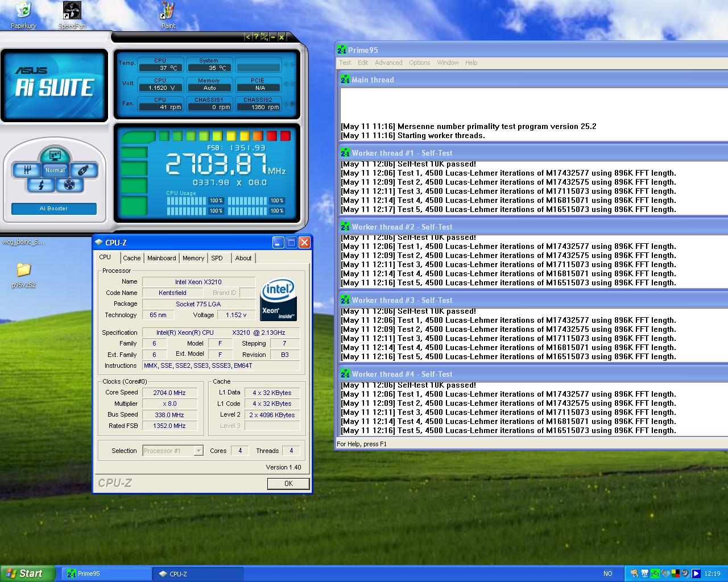
Task: Open Prime95 Edit menu
Action: (363, 63)
